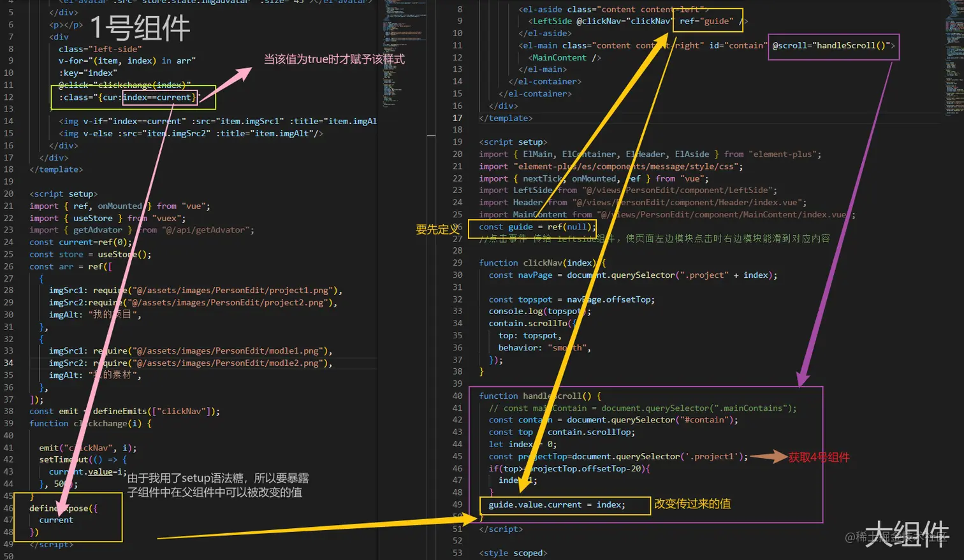
Task: Click the import "element-plus/es/components/message/style/css" line
Action: [x=611, y=166]
